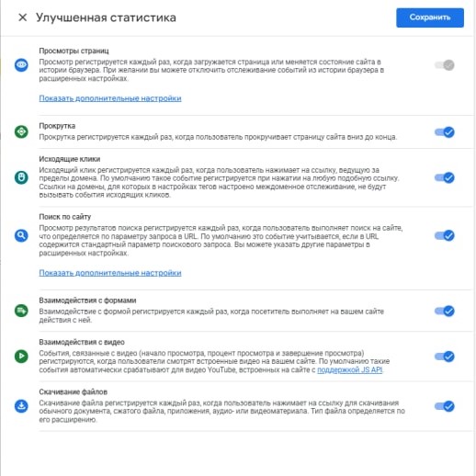Click the green scroll icon for Прокрутка
Screen dimensions: 476x476
pyautogui.click(x=21, y=131)
